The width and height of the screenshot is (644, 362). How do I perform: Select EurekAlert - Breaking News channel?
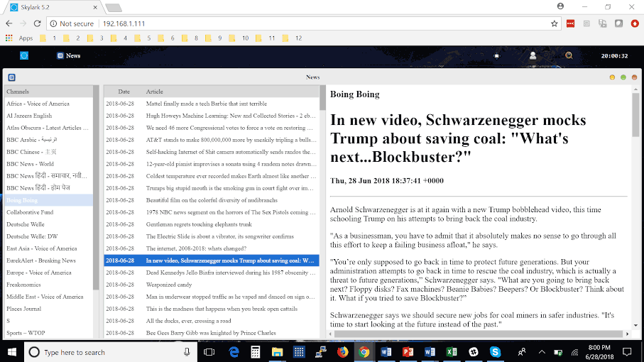click(x=48, y=260)
